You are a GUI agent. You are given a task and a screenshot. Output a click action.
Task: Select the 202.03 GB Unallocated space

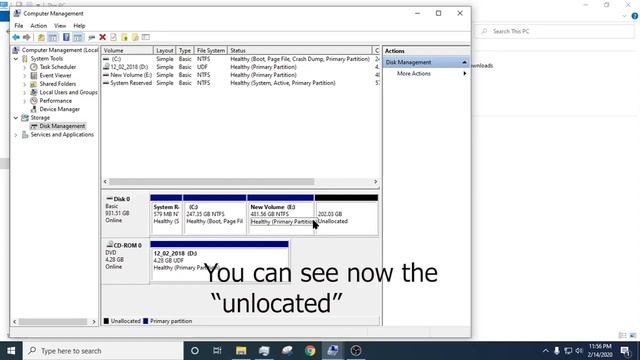pyautogui.click(x=346, y=215)
